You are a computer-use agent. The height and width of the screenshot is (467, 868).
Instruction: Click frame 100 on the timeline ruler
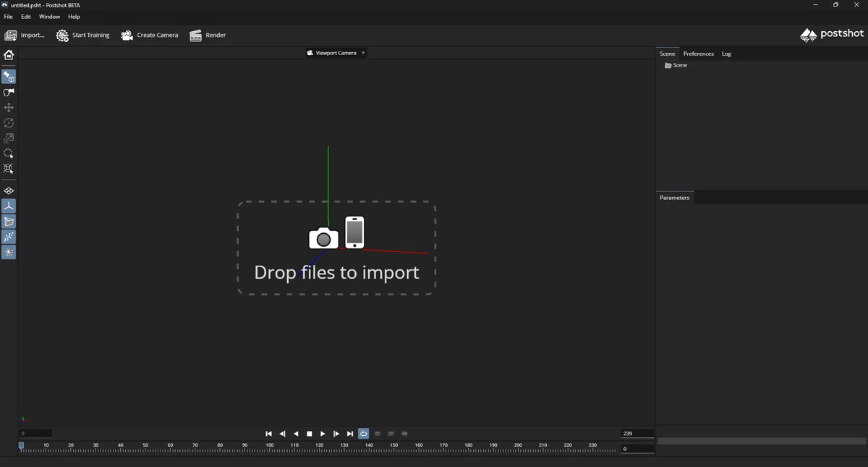click(x=269, y=446)
